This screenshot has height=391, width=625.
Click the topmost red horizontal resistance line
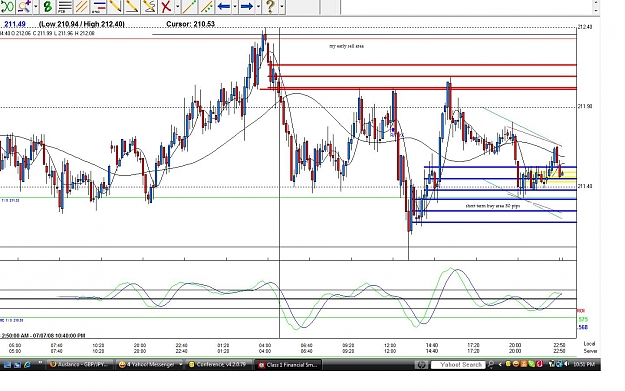point(423,65)
